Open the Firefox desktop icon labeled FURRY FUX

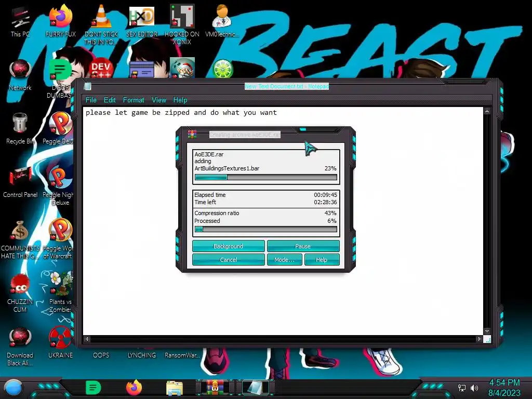pos(60,21)
